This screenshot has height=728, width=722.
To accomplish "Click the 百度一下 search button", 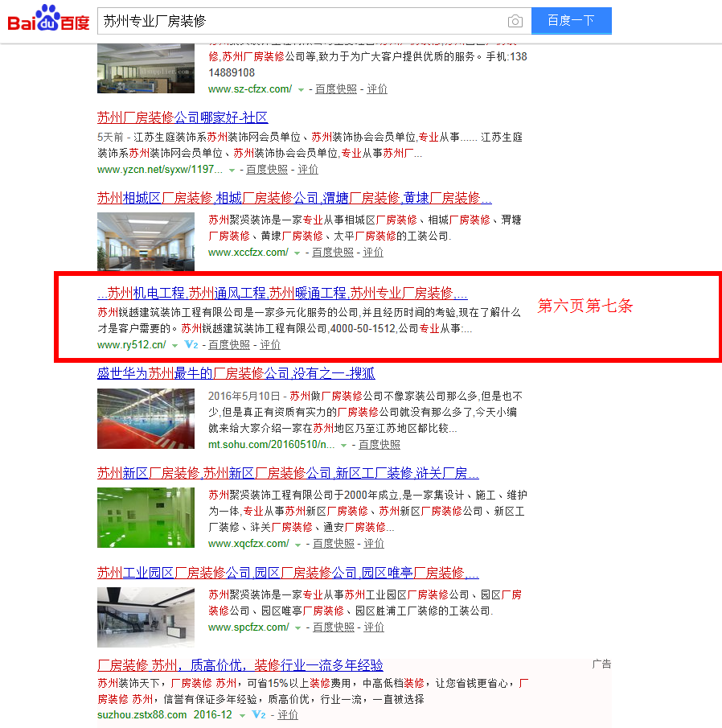I will pyautogui.click(x=571, y=20).
